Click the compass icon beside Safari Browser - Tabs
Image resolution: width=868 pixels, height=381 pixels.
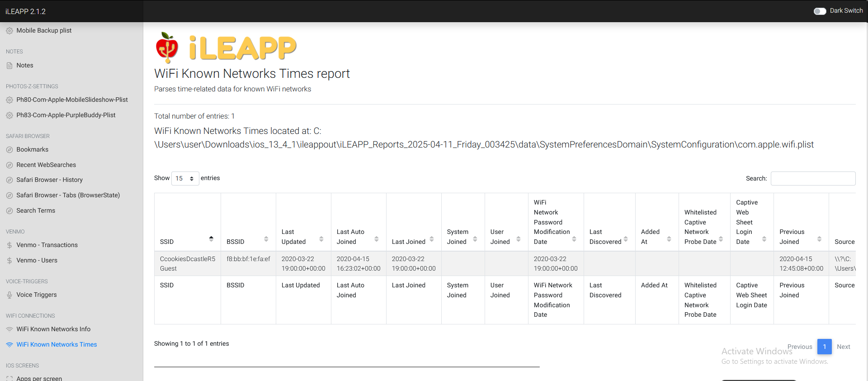click(9, 195)
